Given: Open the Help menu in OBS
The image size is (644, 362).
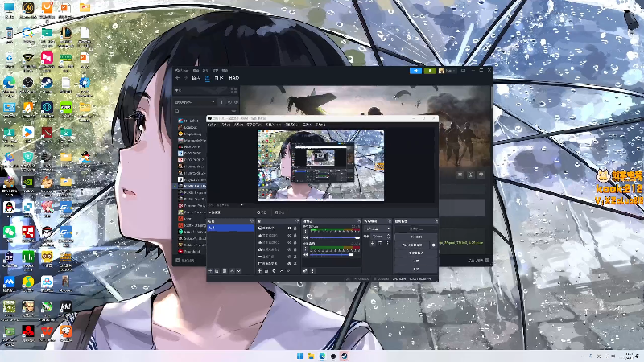Looking at the screenshot, I should pos(320,125).
